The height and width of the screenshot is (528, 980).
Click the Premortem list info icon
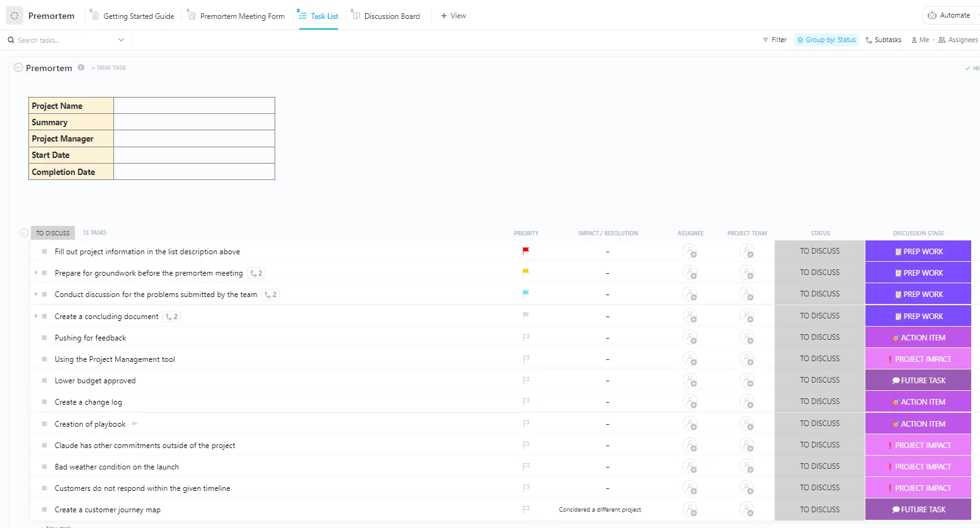(81, 67)
